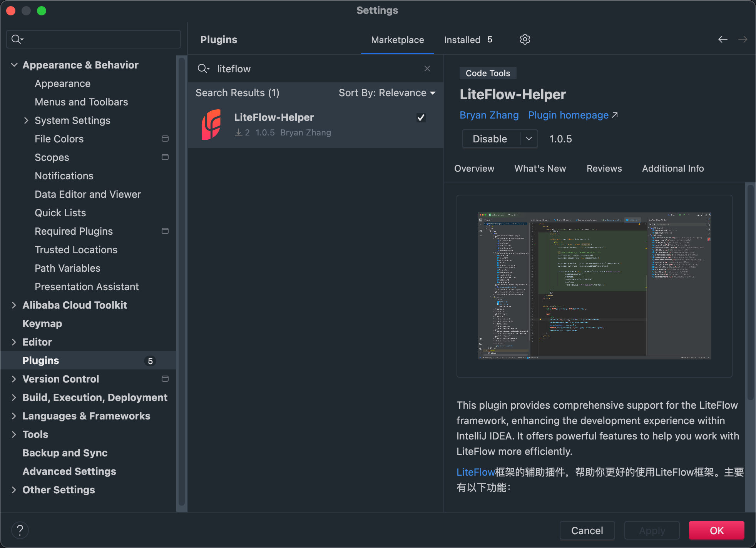Switch to the Marketplace tab

397,40
